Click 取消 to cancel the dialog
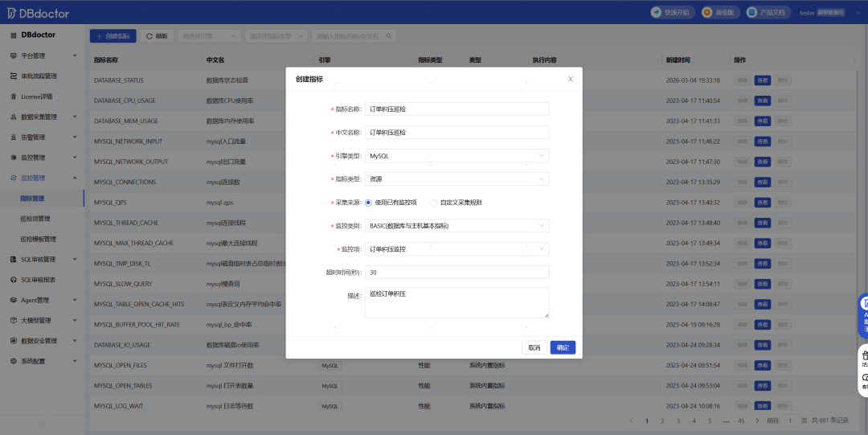The height and width of the screenshot is (435, 868). 534,347
